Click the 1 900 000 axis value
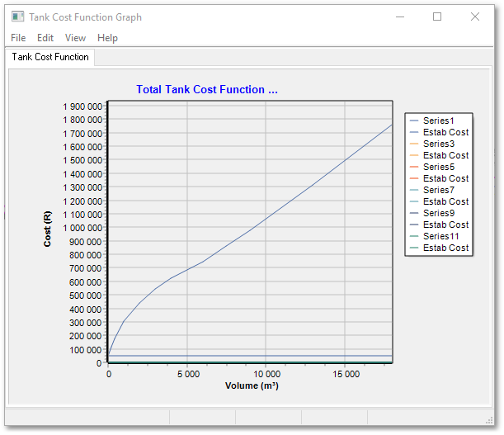Viewport: 504px width, 435px height. (82, 106)
